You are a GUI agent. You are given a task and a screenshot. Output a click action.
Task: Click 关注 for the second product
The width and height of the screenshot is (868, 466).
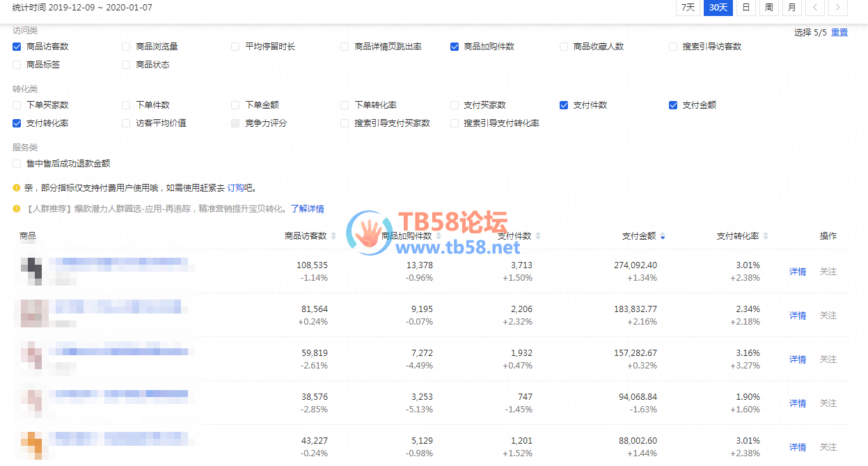click(x=828, y=316)
